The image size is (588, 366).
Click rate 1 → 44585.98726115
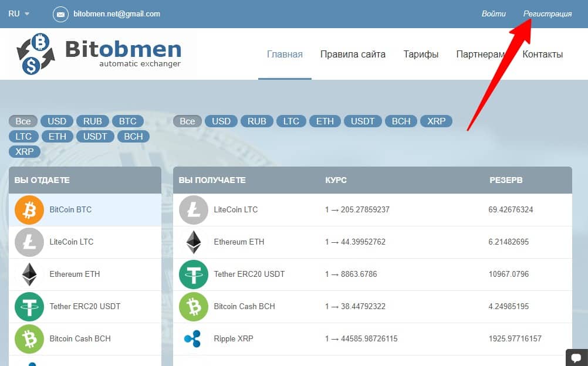point(361,338)
